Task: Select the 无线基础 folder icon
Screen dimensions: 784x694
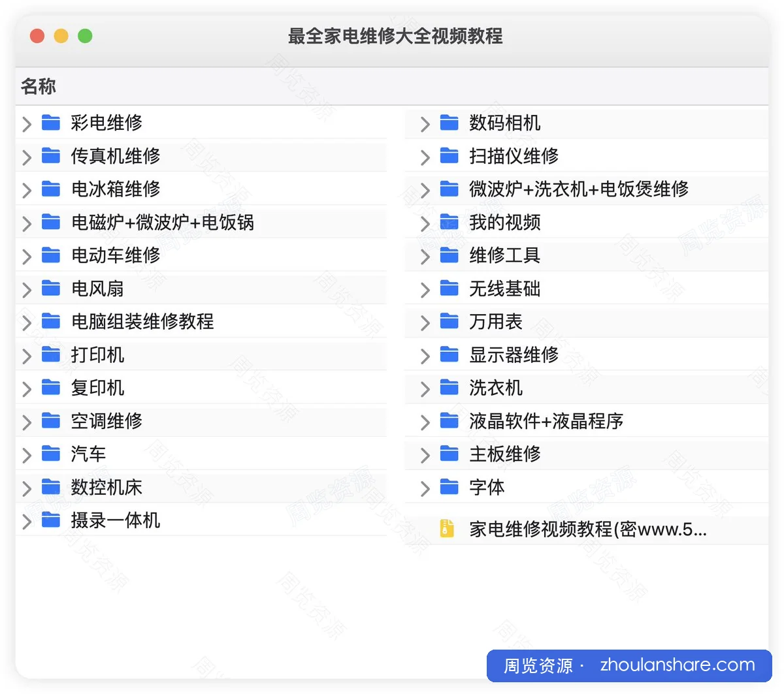Action: pyautogui.click(x=449, y=288)
